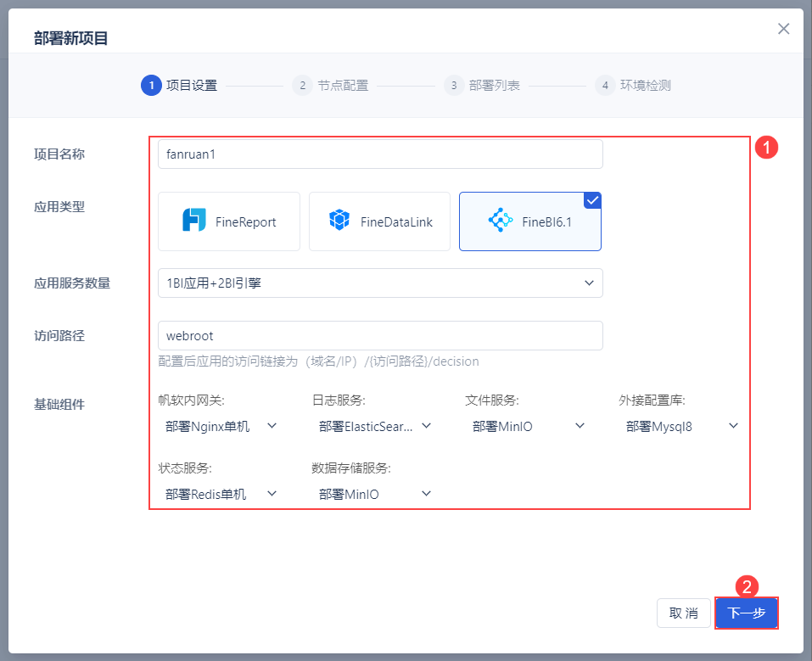Viewport: 812px width, 661px height.
Task: Close the deploy new project dialog
Action: coord(783,29)
